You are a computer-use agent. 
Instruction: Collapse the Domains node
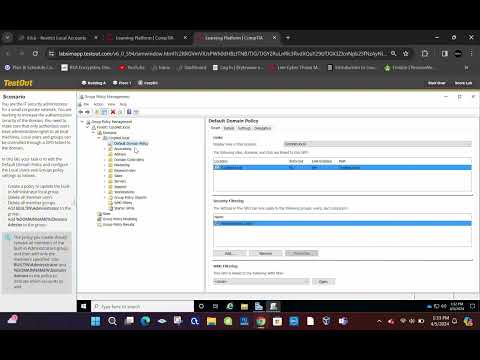tap(93, 133)
